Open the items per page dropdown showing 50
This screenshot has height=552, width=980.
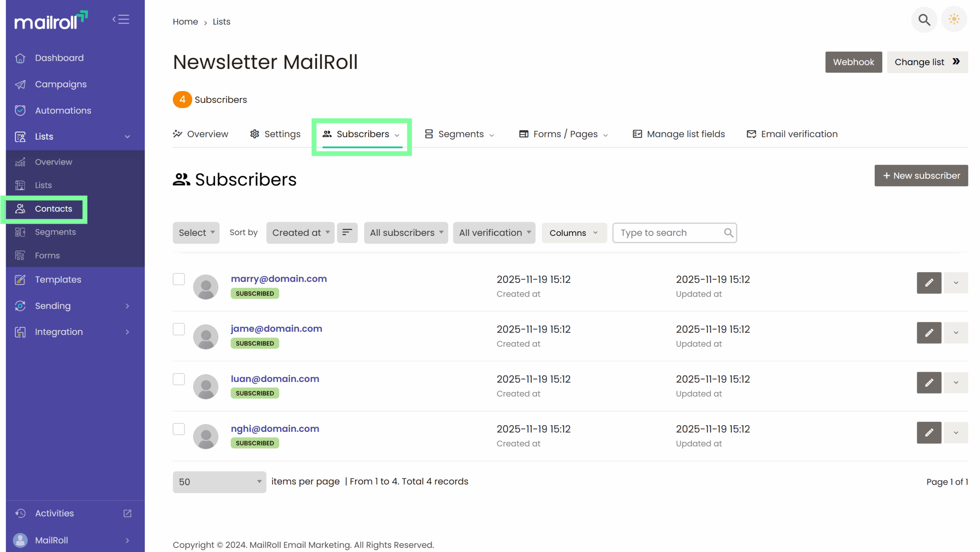[x=219, y=482]
